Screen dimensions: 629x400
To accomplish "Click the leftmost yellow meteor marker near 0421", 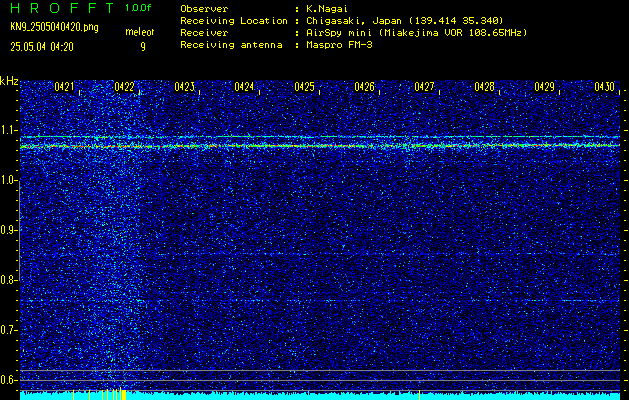I will [x=73, y=395].
